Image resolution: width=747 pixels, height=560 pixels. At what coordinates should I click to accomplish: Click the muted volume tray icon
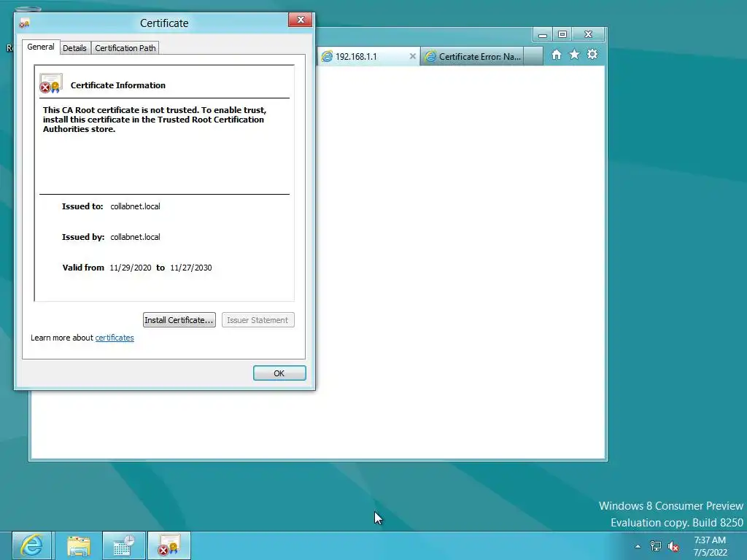click(x=673, y=546)
